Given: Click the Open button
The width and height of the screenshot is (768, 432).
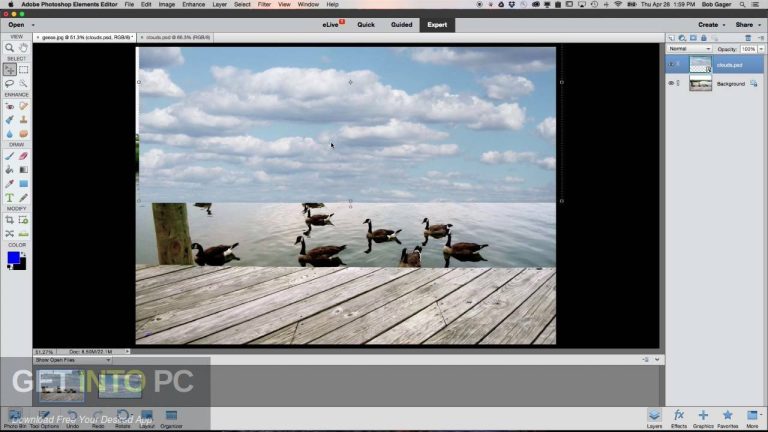Looking at the screenshot, I should (x=16, y=25).
